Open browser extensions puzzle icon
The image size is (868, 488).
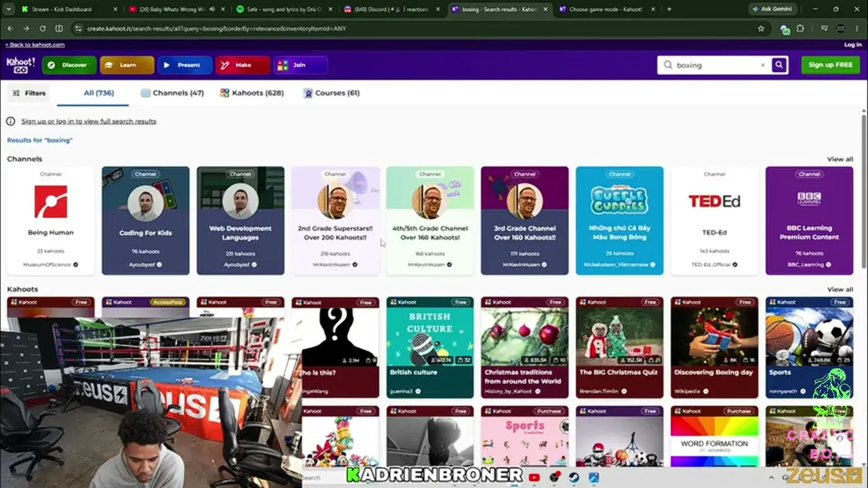tap(800, 28)
